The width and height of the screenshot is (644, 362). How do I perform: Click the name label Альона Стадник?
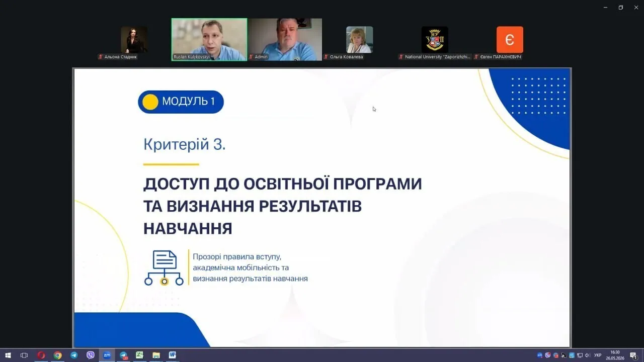point(120,57)
